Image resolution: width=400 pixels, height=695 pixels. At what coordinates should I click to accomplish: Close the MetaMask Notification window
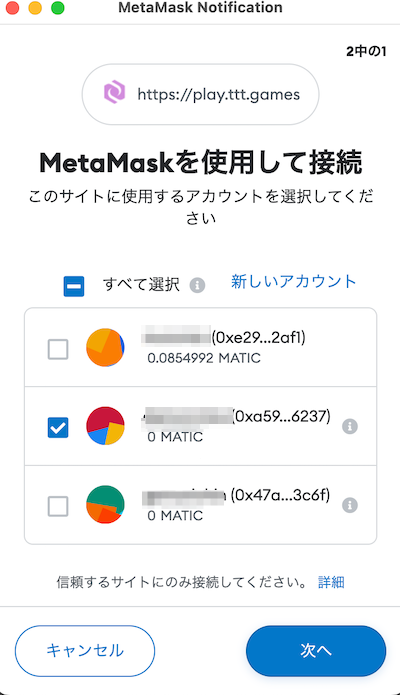(x=12, y=8)
